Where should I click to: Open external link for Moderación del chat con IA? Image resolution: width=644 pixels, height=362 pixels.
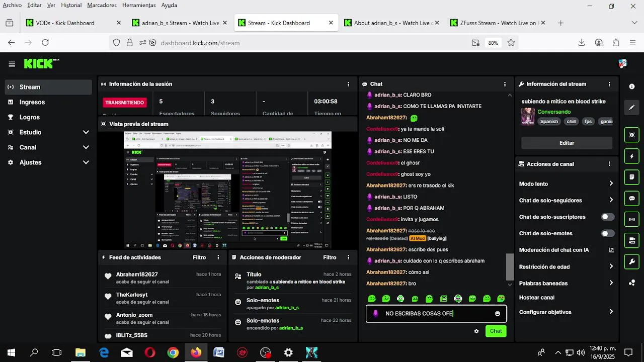(x=611, y=250)
